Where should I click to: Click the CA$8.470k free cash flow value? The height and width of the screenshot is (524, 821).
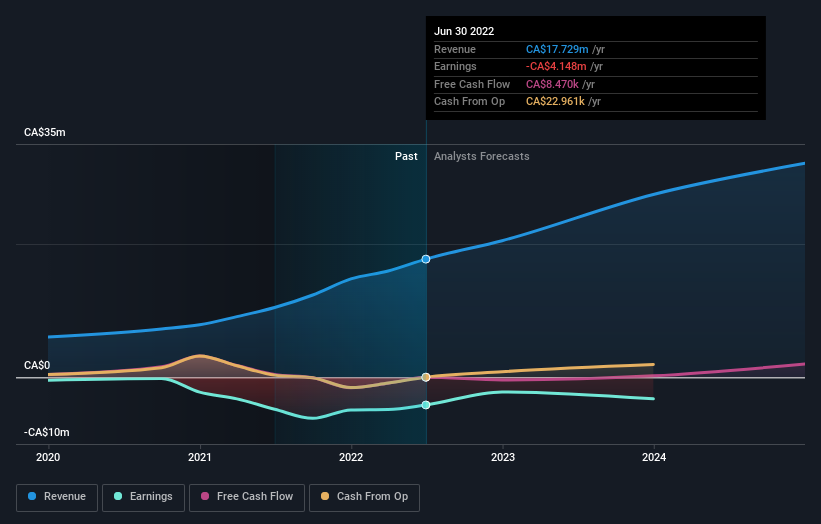(x=552, y=84)
